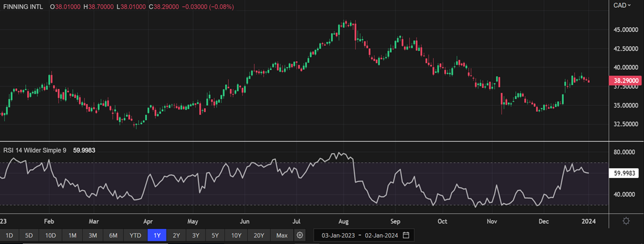
Task: Click the 59.9983 RSI axis value label
Action: point(623,174)
